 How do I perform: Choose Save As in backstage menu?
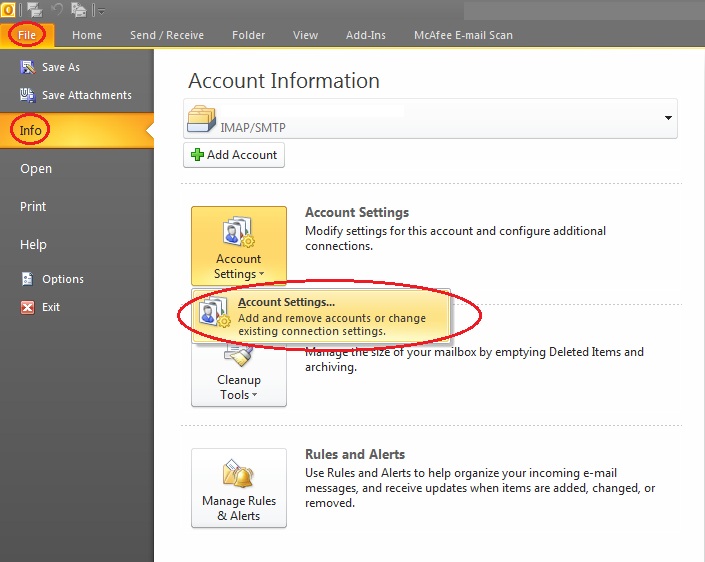pos(61,67)
